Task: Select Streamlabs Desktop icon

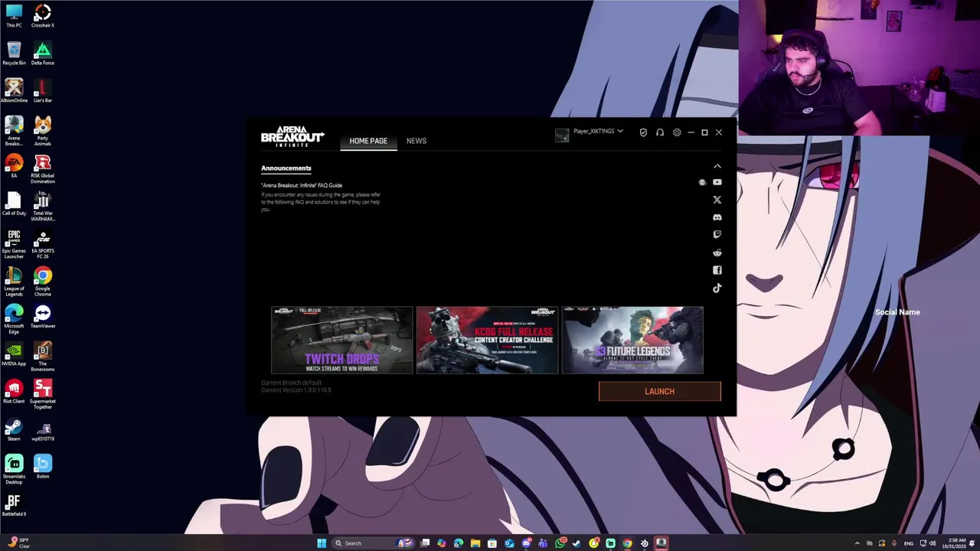Action: [14, 469]
